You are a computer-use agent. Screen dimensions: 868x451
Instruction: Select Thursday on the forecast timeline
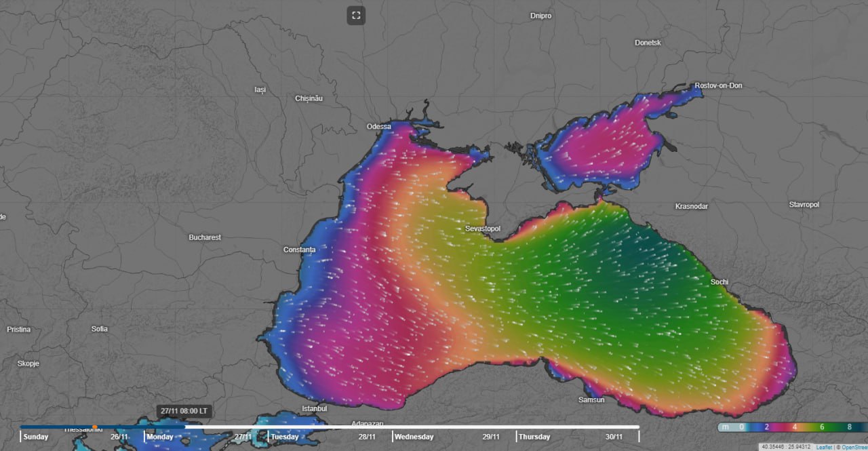click(x=534, y=437)
